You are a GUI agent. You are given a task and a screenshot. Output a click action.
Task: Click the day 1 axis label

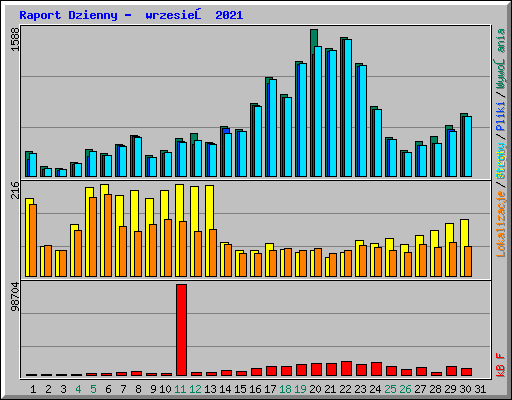(33, 389)
